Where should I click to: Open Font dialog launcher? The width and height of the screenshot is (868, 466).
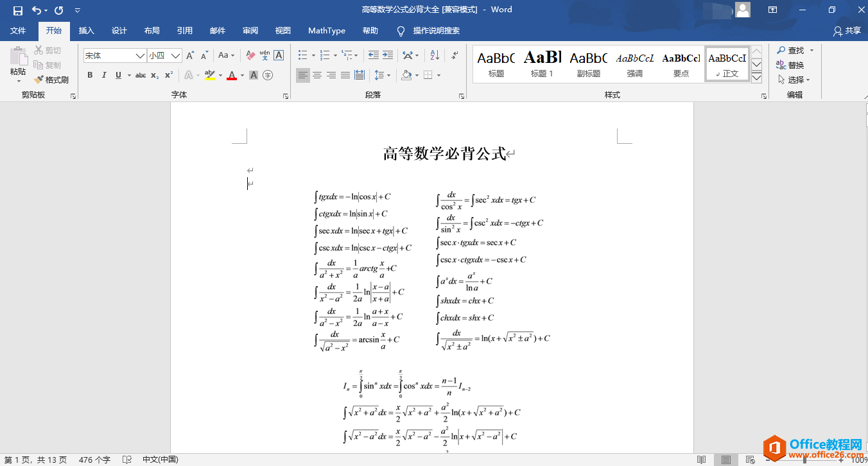[x=286, y=96]
